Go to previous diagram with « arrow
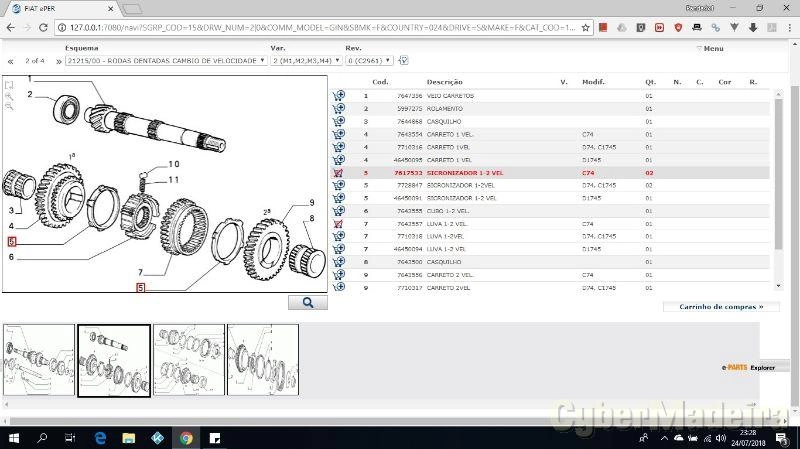 [10, 61]
